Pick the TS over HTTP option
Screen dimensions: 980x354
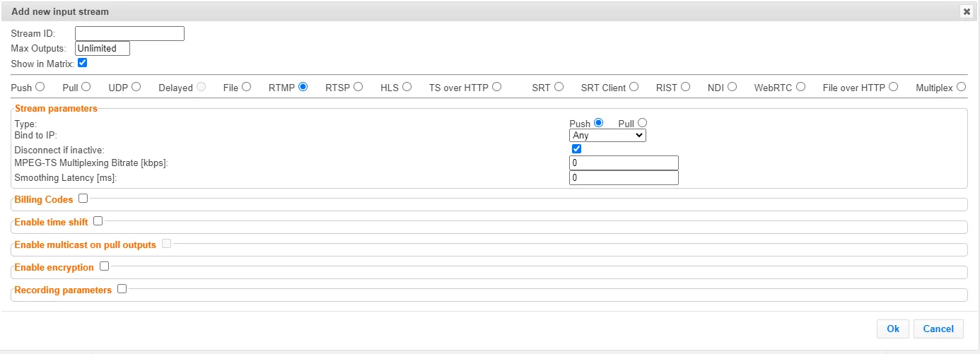pos(497,87)
